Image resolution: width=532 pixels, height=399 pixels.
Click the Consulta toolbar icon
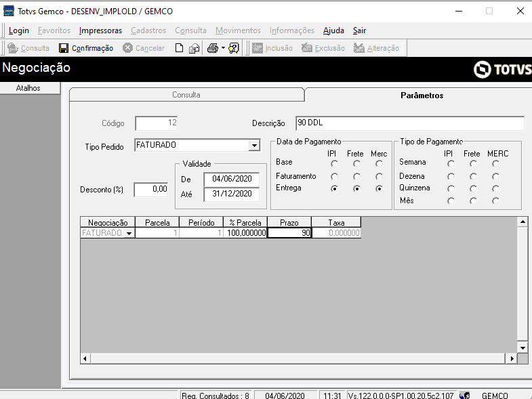pyautogui.click(x=13, y=48)
